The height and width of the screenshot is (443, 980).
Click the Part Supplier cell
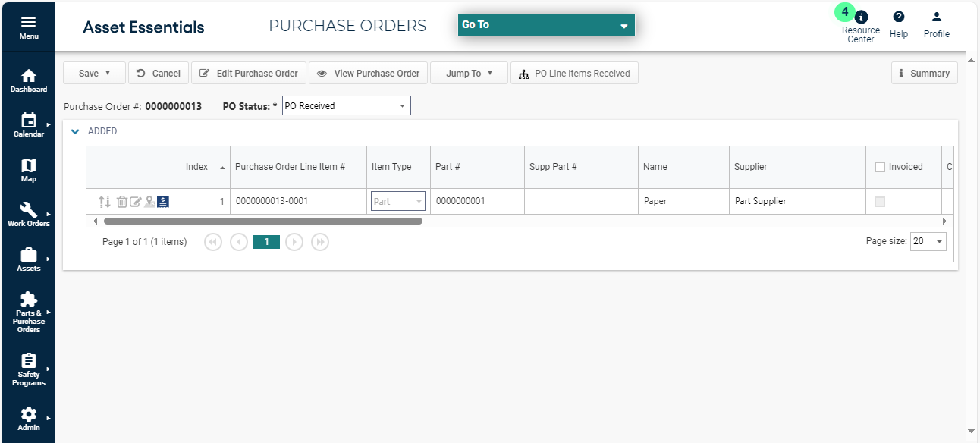click(797, 202)
